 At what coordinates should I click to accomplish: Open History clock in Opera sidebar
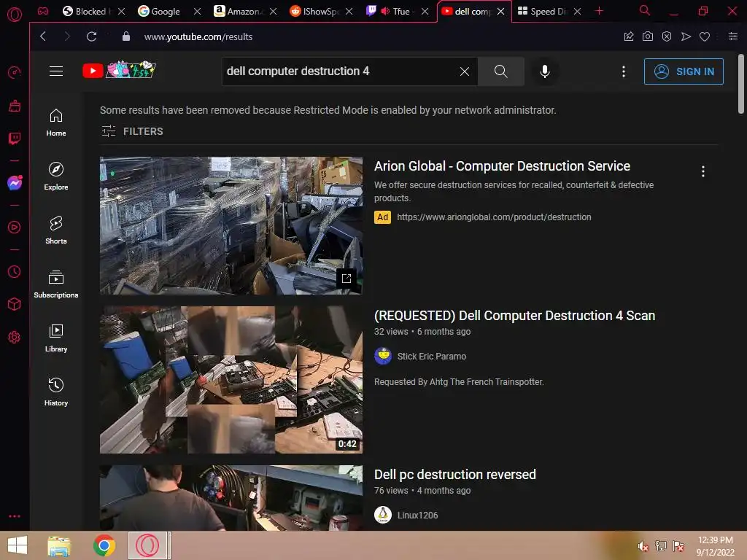pos(15,271)
